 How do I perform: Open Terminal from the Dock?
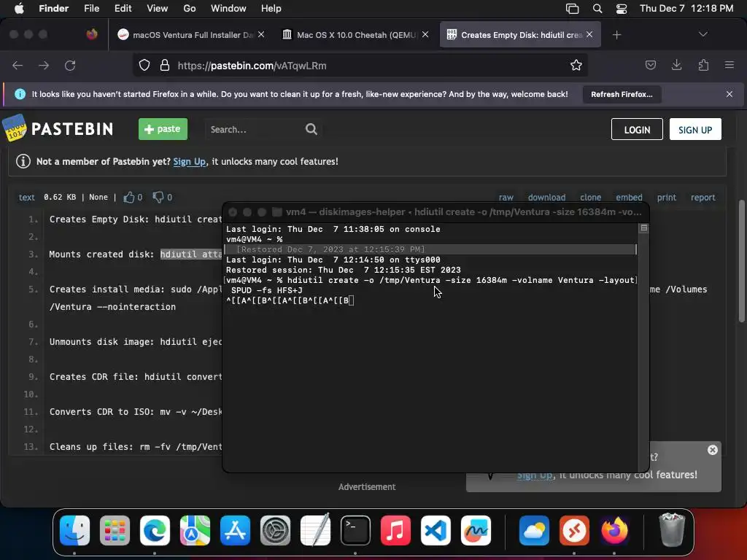click(x=355, y=531)
